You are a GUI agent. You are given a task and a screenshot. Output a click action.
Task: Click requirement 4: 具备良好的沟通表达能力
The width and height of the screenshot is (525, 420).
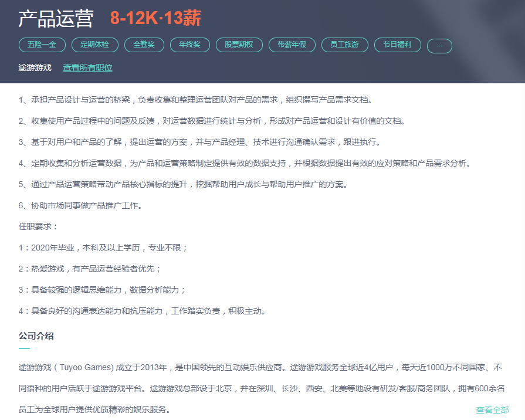point(143,311)
